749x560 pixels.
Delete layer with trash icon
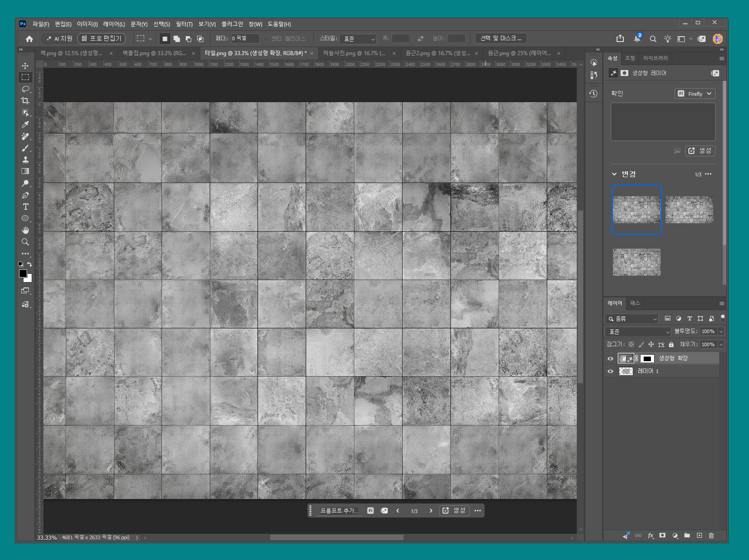(x=711, y=536)
